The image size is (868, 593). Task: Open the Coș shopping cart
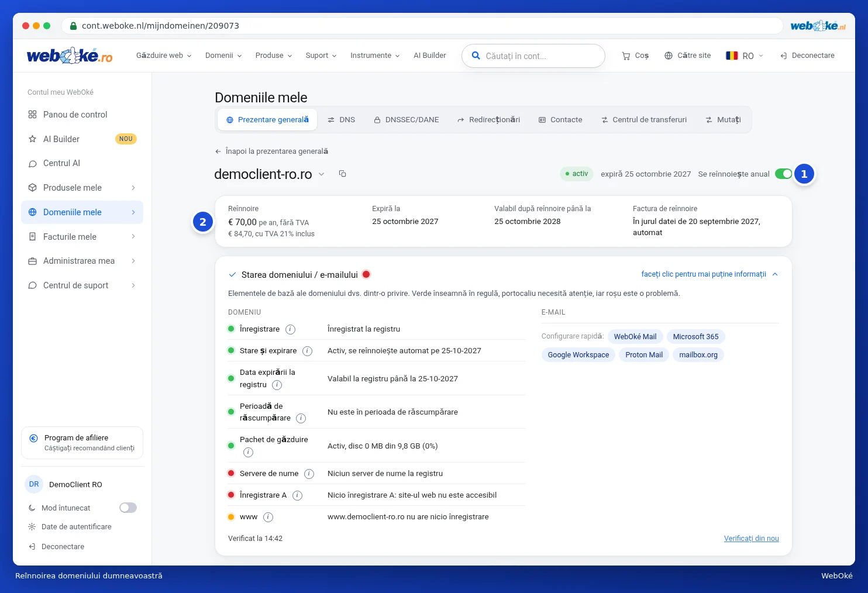point(635,56)
